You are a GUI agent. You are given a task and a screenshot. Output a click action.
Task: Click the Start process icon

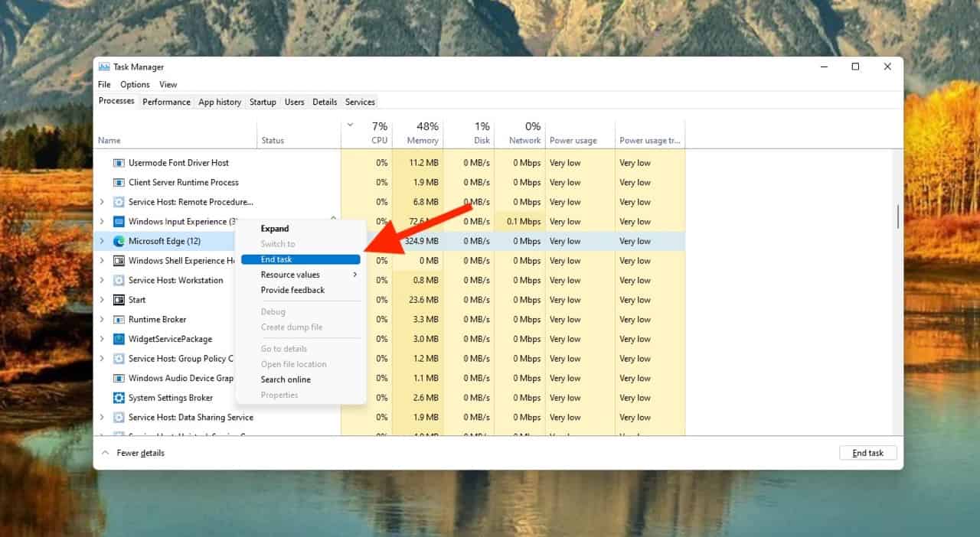point(119,300)
